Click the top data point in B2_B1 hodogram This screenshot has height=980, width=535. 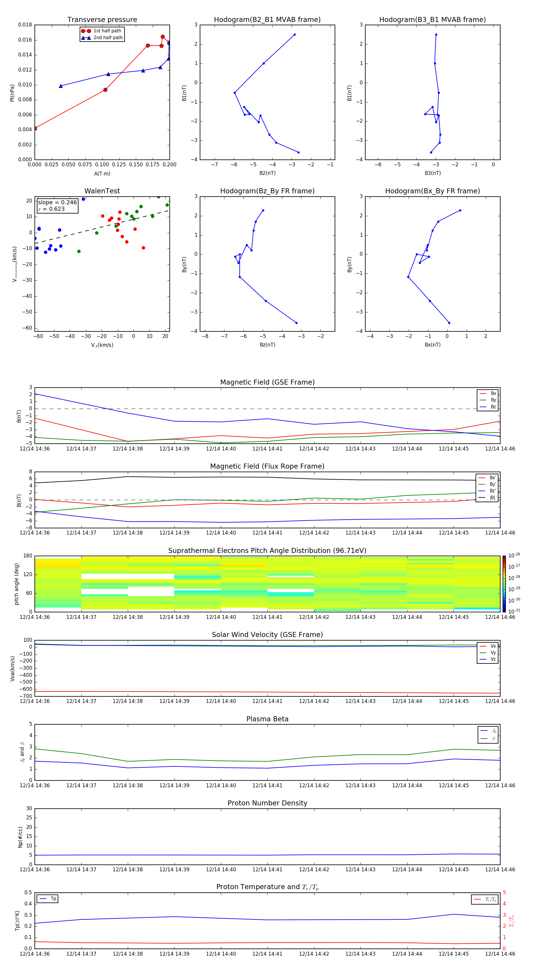[294, 35]
